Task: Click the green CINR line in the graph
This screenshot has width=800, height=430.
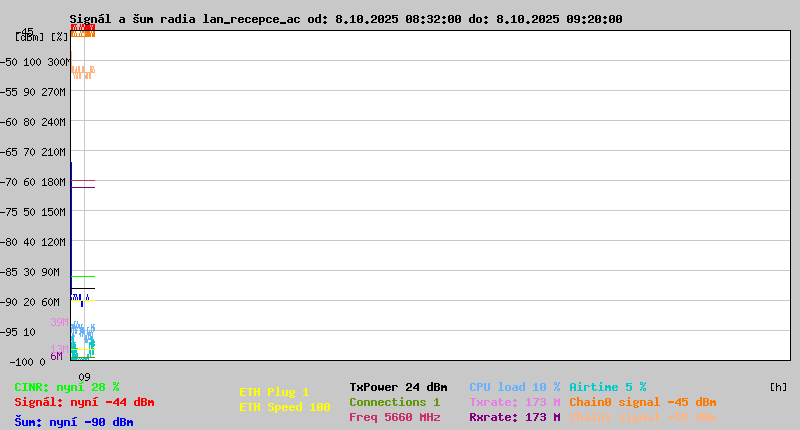Action: click(x=83, y=276)
